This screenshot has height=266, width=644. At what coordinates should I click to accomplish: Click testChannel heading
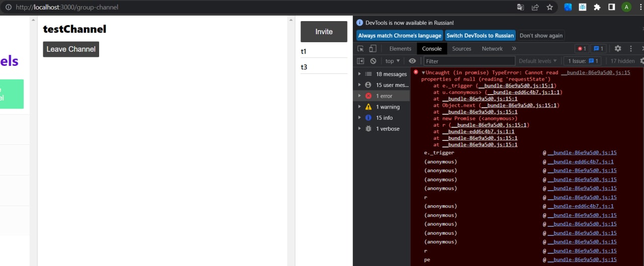74,29
